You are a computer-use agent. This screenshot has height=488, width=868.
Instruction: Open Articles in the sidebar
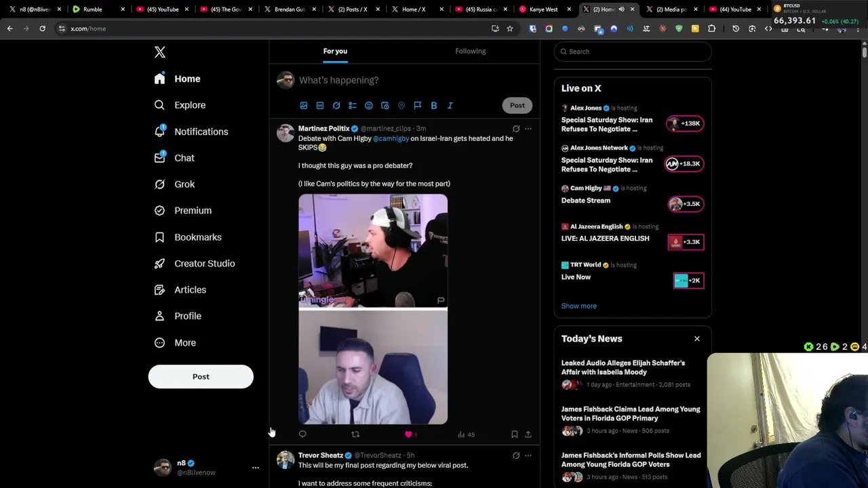[x=180, y=290]
